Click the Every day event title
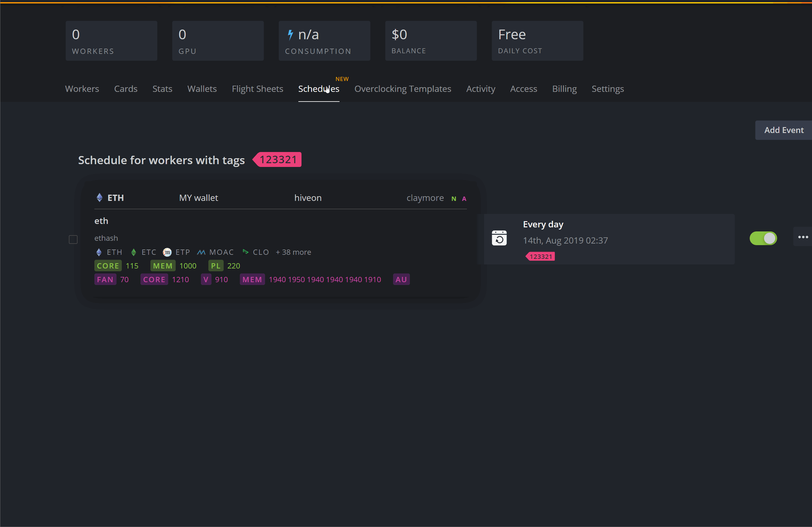Viewport: 812px width, 527px height. pyautogui.click(x=543, y=224)
